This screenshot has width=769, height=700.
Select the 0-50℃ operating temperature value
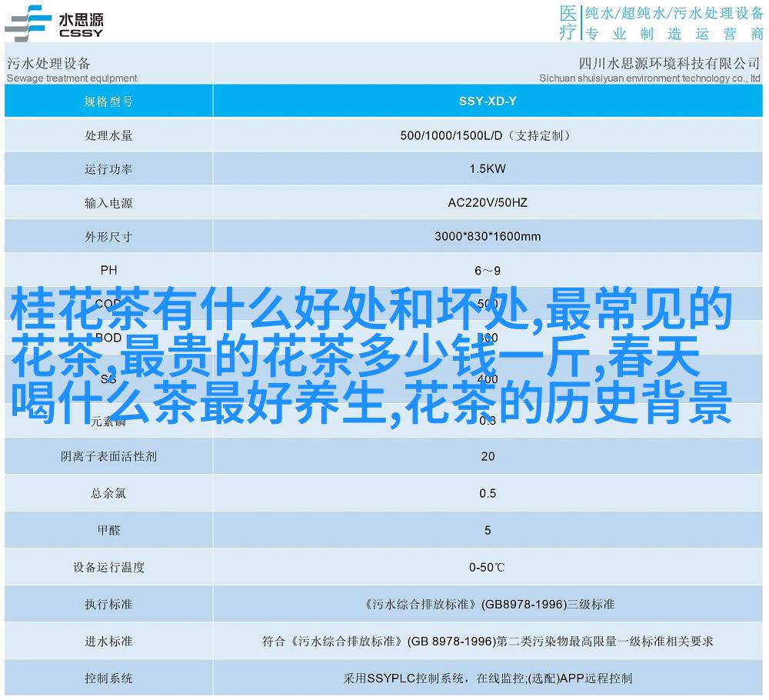coord(488,568)
